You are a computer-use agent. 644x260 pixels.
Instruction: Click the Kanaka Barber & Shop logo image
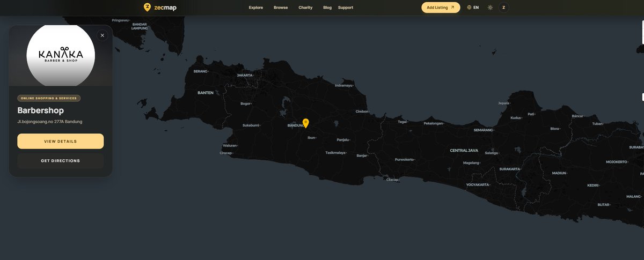(x=61, y=55)
